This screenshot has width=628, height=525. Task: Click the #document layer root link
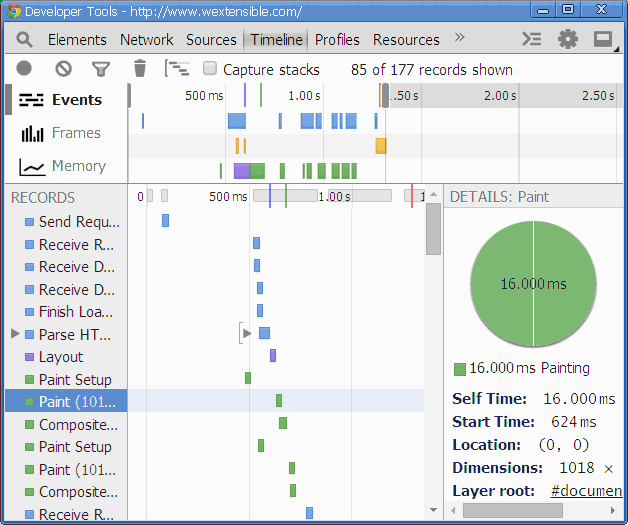click(x=586, y=491)
